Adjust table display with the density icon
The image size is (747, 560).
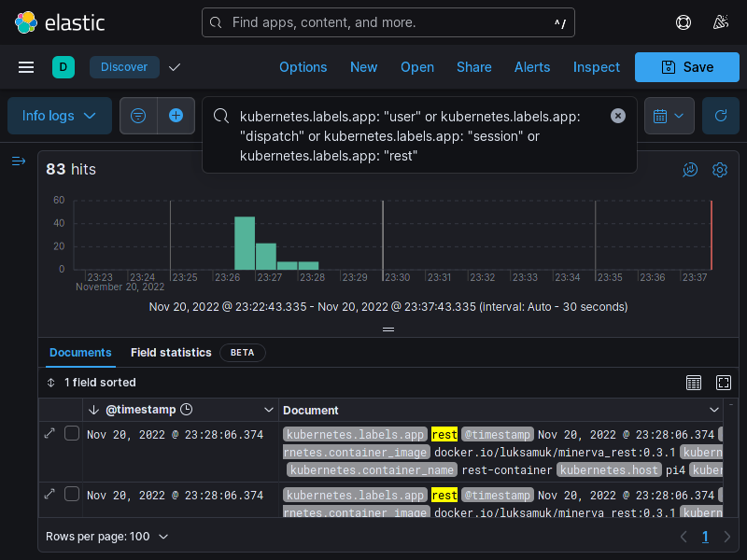tap(694, 383)
